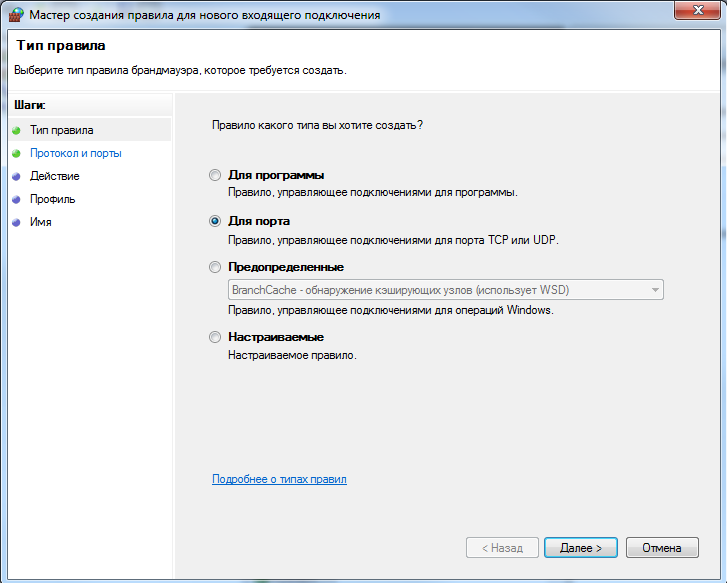
Task: Click the "< Назад" button
Action: 502,548
